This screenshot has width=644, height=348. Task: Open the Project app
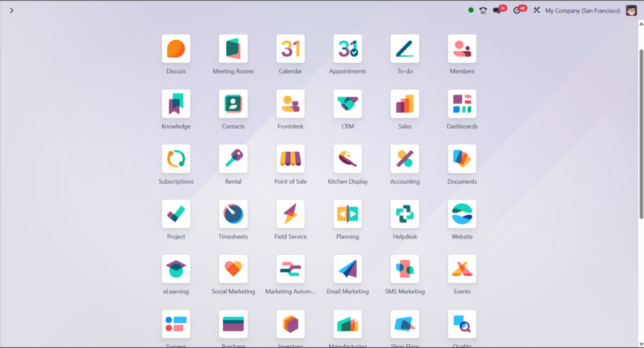pyautogui.click(x=176, y=214)
